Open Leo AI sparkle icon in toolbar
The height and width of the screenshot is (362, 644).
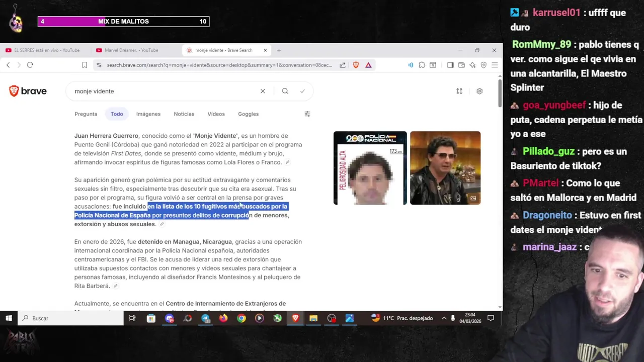(x=472, y=65)
